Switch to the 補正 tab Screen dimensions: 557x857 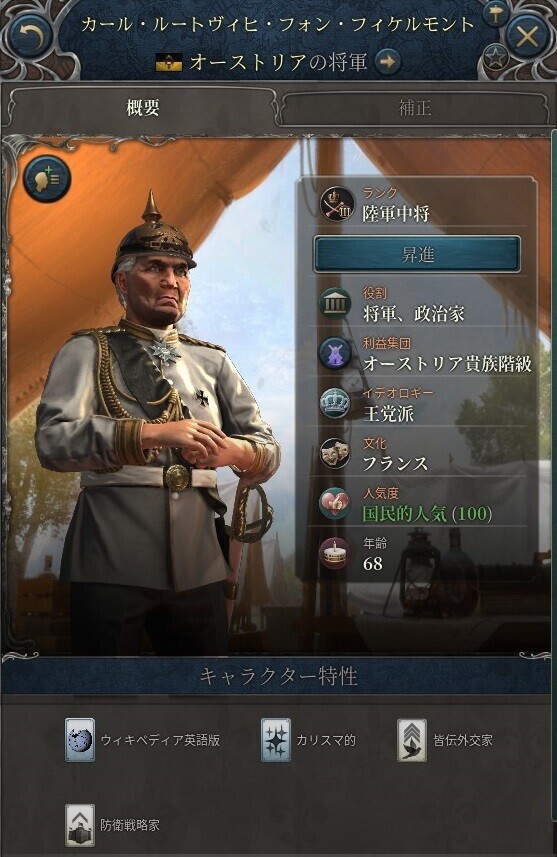point(414,108)
